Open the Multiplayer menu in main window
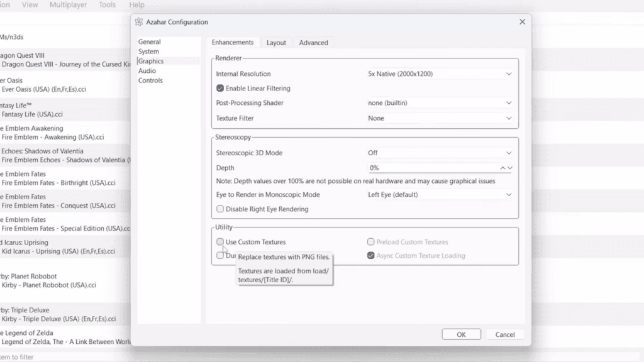644x362 pixels. (68, 5)
